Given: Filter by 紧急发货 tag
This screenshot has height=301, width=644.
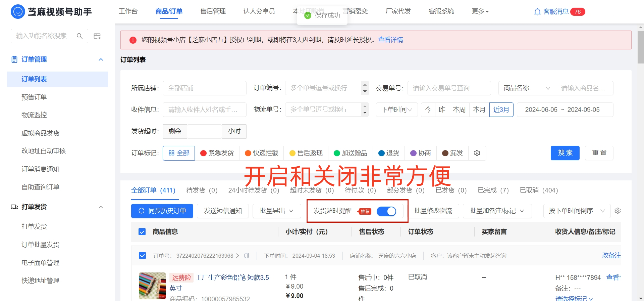Looking at the screenshot, I should point(217,153).
